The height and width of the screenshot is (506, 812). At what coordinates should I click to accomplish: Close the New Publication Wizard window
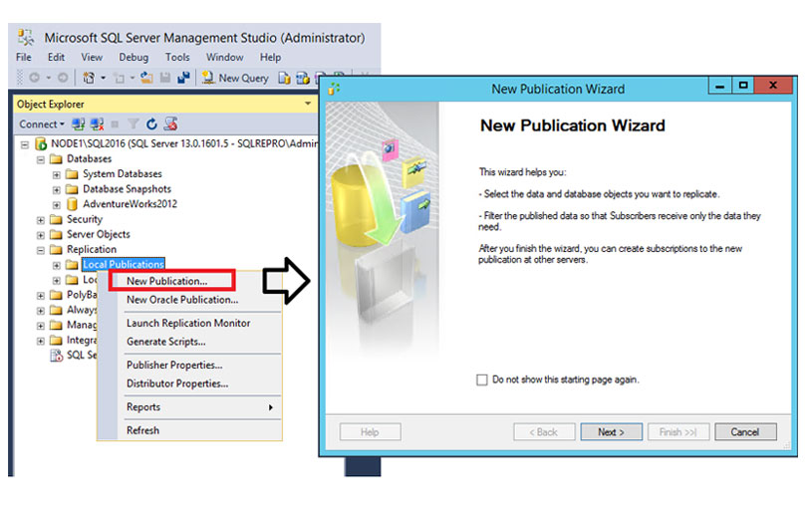click(x=773, y=85)
